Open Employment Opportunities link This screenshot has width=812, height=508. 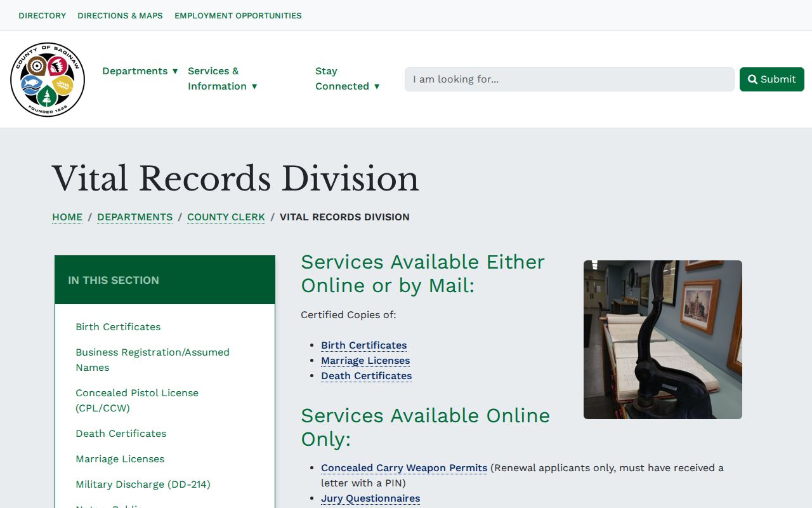coord(238,15)
